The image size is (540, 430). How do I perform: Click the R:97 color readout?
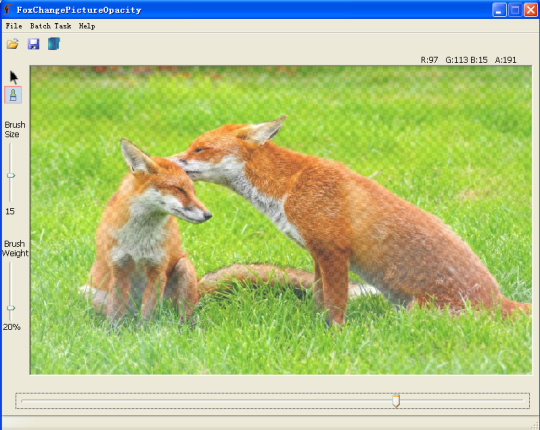[x=429, y=60]
